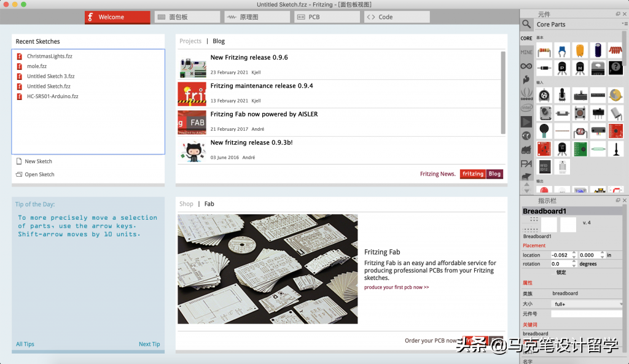This screenshot has width=629, height=364.
Task: Go to Next Tip
Action: point(149,344)
